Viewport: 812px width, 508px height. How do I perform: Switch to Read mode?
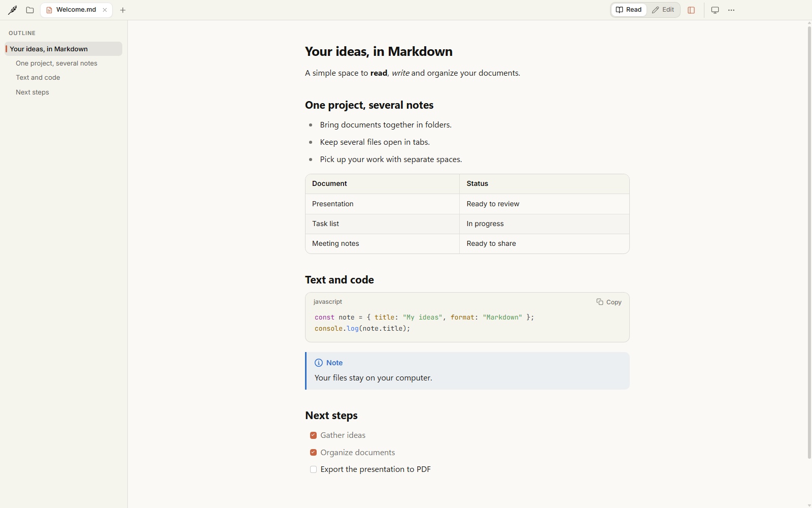point(629,10)
